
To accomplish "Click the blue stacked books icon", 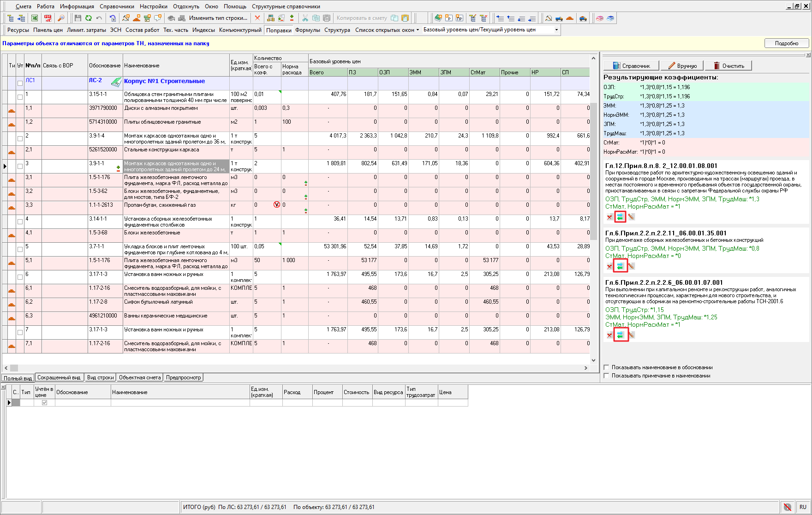I will point(610,18).
